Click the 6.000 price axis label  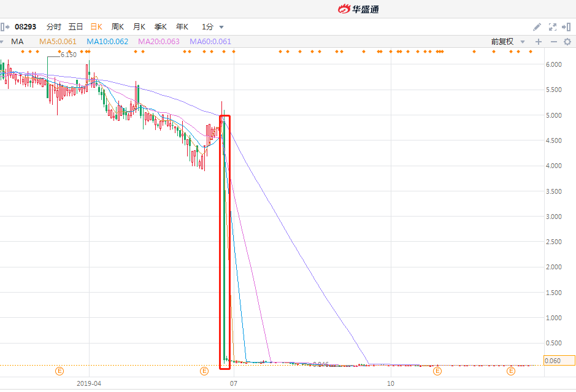553,64
